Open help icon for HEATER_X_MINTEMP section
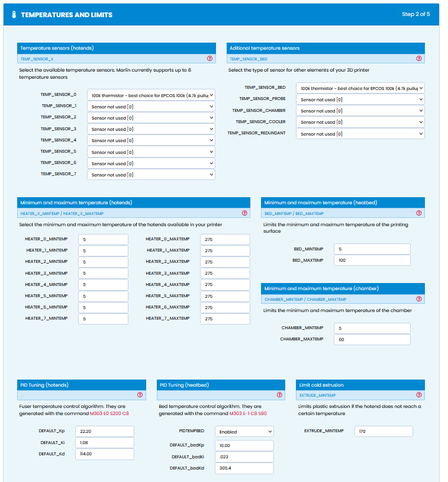 pyautogui.click(x=244, y=213)
